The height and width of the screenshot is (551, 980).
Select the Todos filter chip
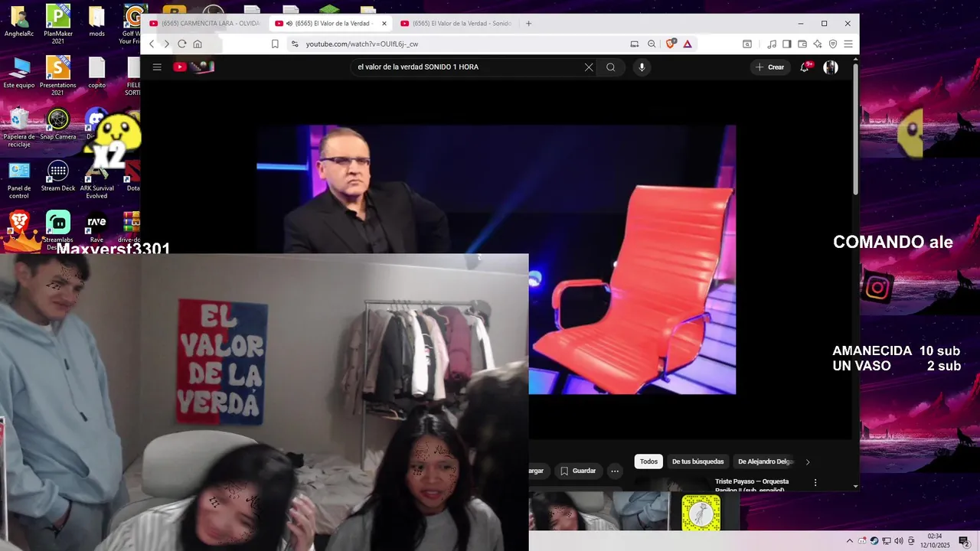tap(649, 461)
